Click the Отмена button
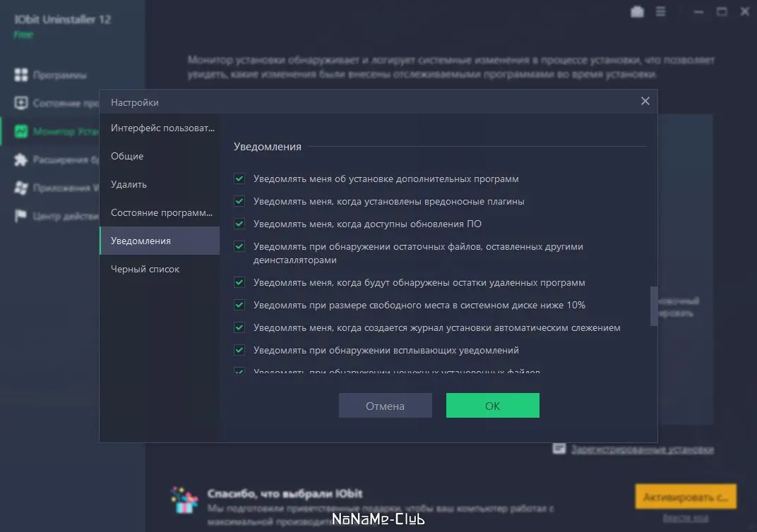Image resolution: width=757 pixels, height=532 pixels. tap(386, 406)
